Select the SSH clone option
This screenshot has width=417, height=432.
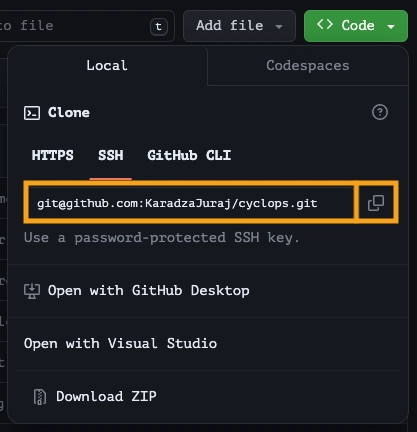[111, 155]
